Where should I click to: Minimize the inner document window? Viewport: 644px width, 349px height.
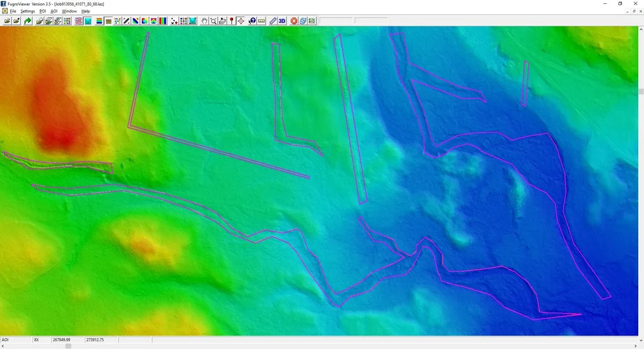[628, 12]
